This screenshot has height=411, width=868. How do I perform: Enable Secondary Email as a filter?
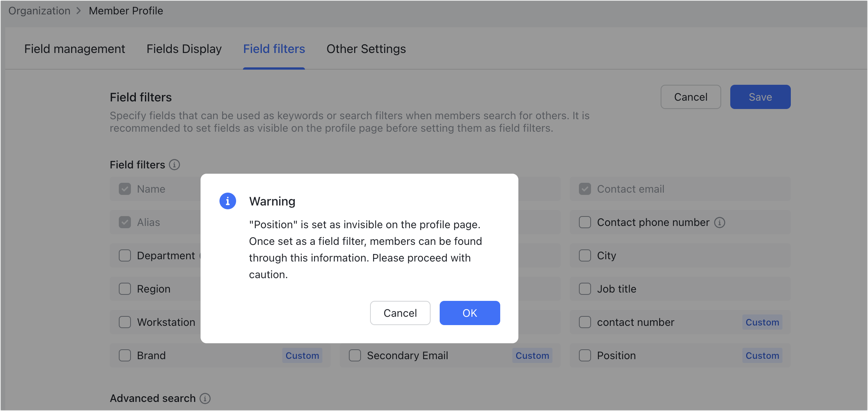[355, 355]
